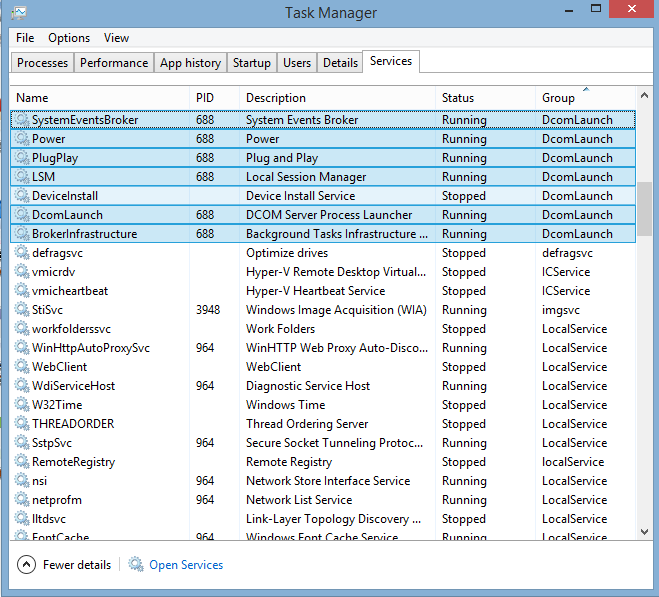Select Thread Ordering Server description

(x=307, y=424)
